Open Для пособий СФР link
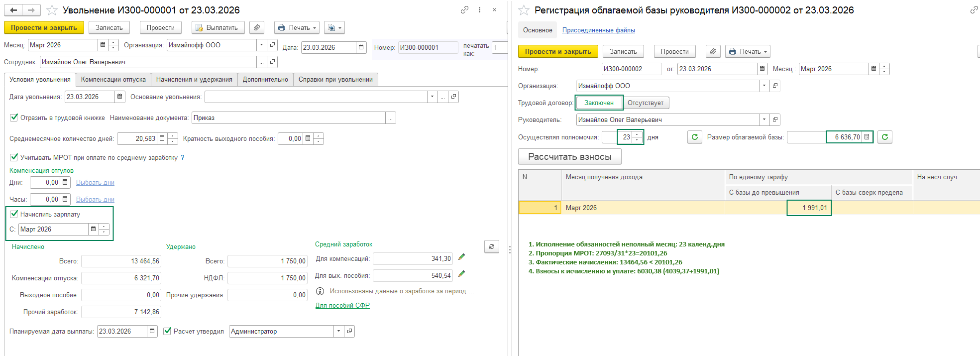The height and width of the screenshot is (356, 980). pos(342,305)
